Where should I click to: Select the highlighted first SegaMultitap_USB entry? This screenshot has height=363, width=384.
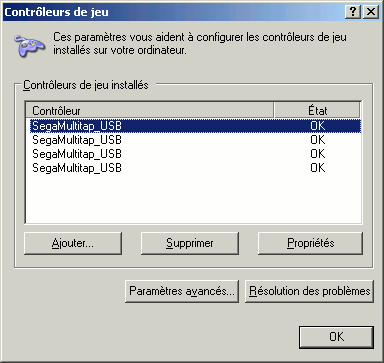coord(194,126)
